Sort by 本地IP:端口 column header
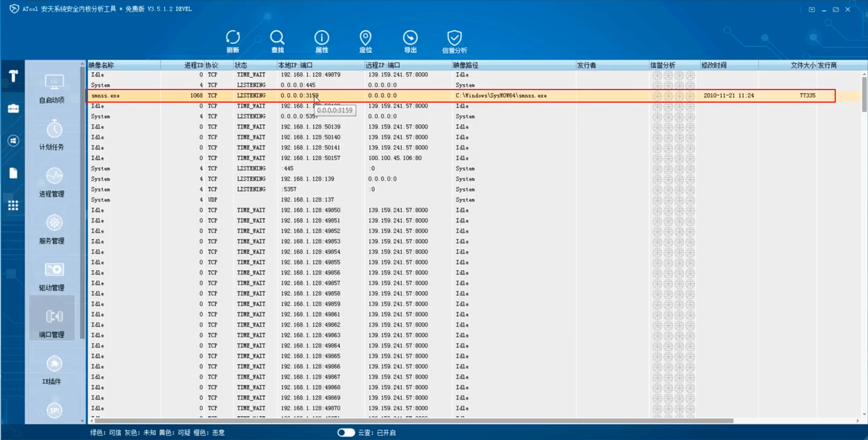 coord(321,65)
